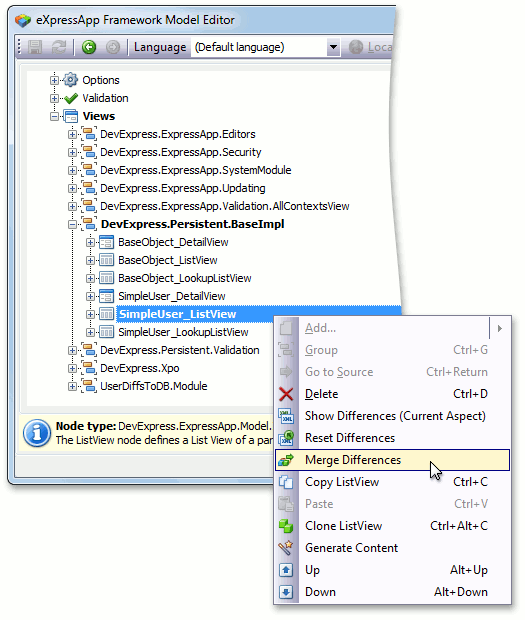This screenshot has width=525, height=620.
Task: Collapse the DevExpress.Persistent.BaseImpl node
Action: (x=72, y=224)
